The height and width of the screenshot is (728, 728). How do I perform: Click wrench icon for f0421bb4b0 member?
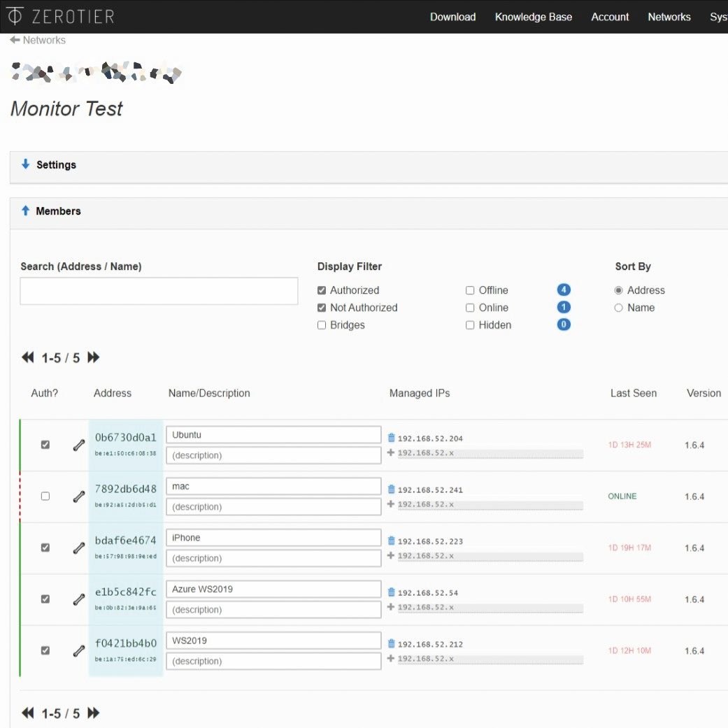(x=79, y=651)
